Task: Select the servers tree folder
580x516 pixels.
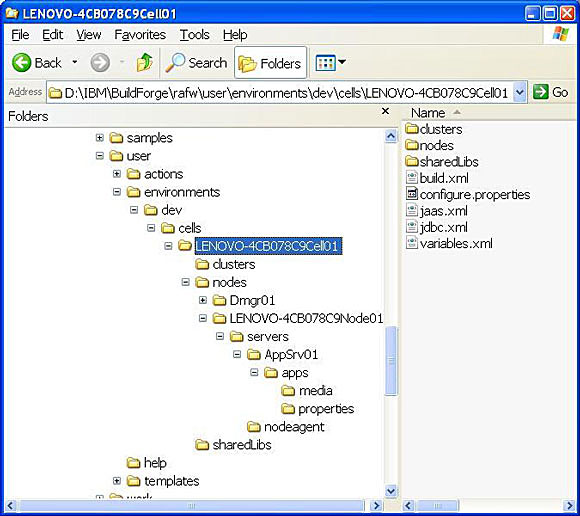Action: (x=259, y=337)
